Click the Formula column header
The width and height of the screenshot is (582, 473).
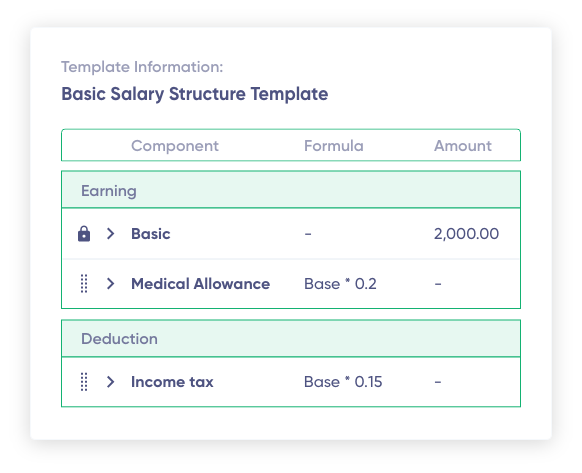pyautogui.click(x=334, y=146)
